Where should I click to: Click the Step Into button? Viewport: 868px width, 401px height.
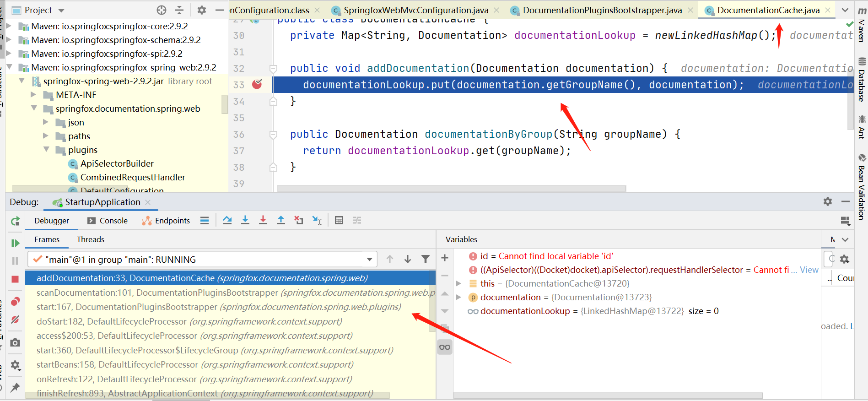coord(245,220)
